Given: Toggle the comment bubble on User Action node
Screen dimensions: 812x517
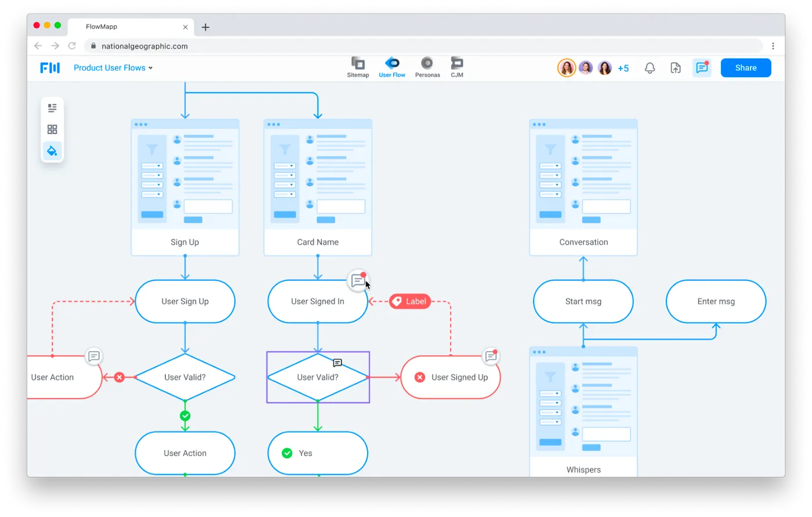Looking at the screenshot, I should 93,357.
